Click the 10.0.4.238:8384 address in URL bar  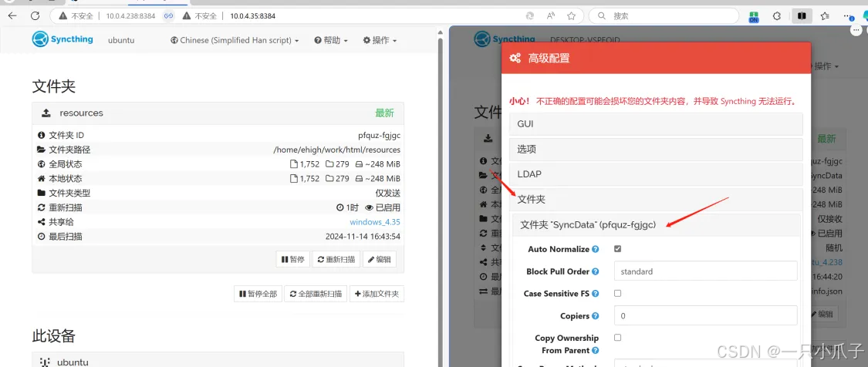[x=130, y=16]
